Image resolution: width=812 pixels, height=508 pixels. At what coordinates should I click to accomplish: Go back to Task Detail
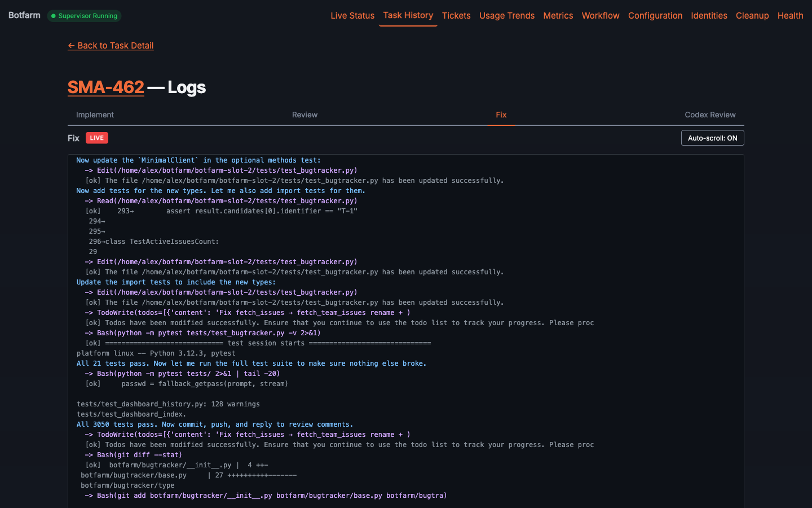tap(111, 45)
